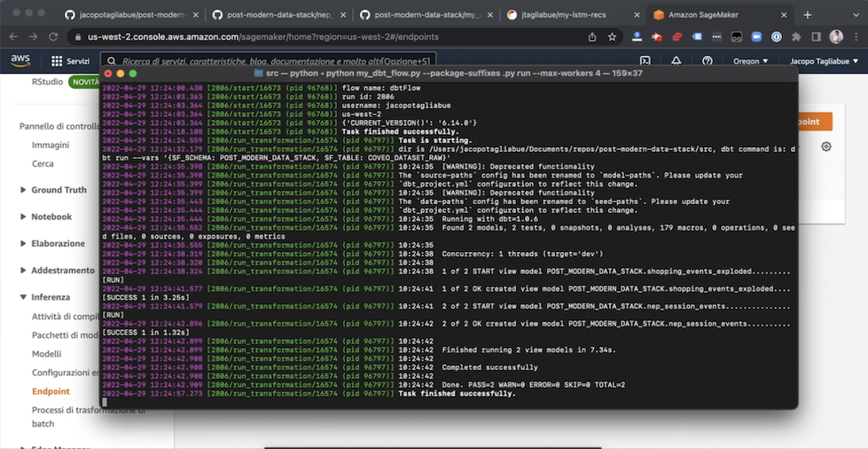868x449 pixels.
Task: Switch to jacopotagliabue/post-modern tab
Action: pyautogui.click(x=132, y=15)
